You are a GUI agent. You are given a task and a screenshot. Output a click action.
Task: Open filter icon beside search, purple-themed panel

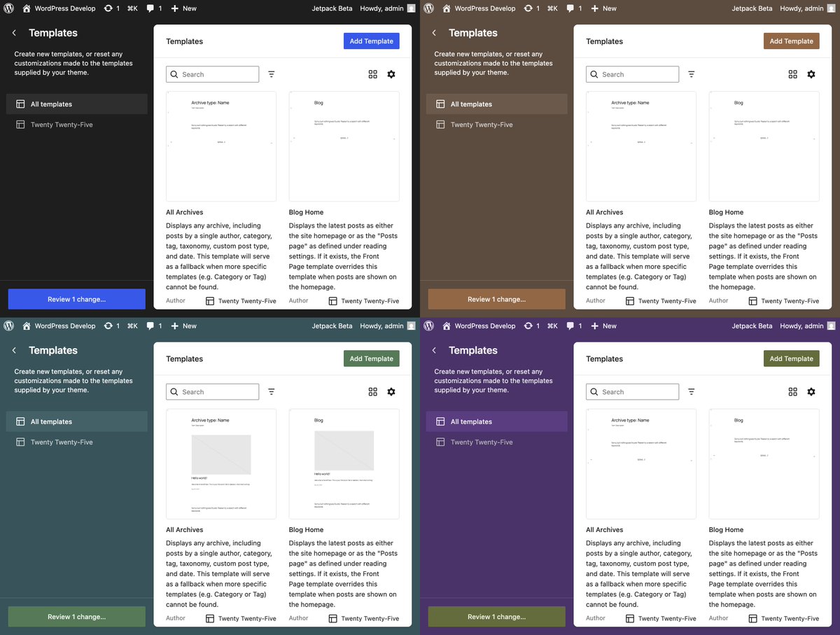tap(692, 392)
